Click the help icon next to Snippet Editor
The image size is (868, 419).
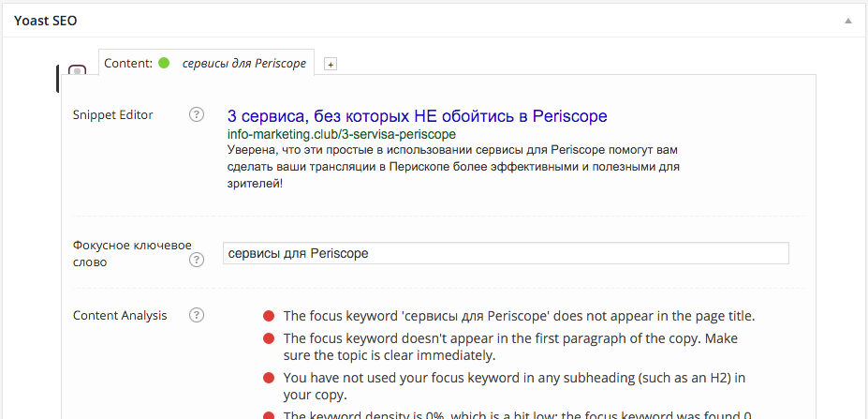197,114
